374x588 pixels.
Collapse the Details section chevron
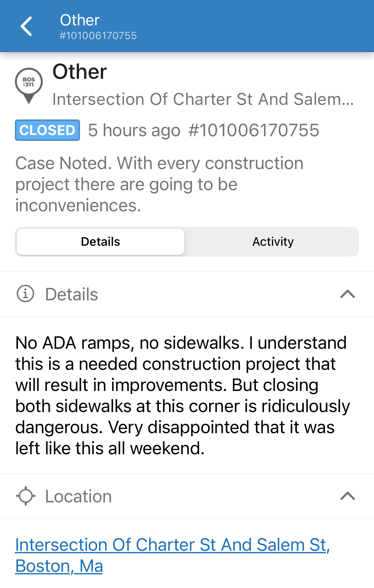[347, 294]
